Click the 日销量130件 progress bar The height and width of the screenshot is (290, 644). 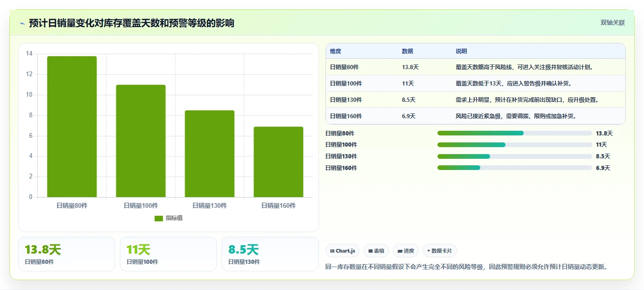click(x=515, y=156)
